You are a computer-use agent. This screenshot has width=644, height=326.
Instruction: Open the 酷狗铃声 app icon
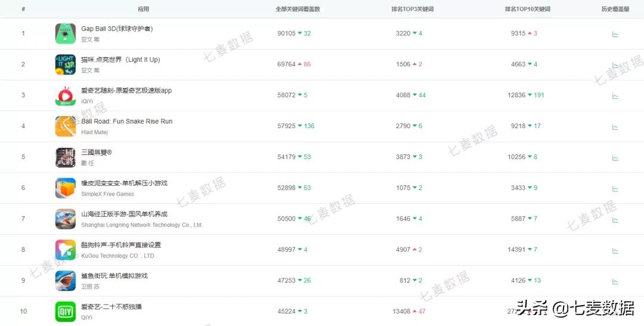pyautogui.click(x=66, y=250)
